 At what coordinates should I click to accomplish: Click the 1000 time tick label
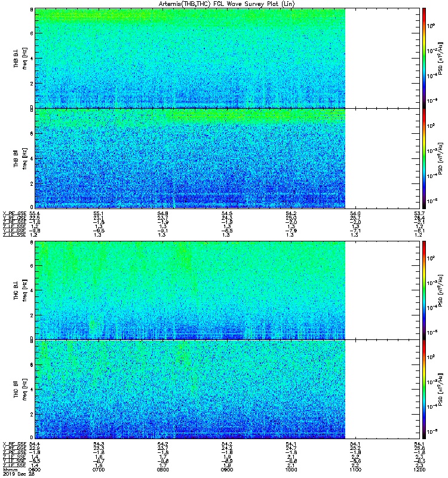[291, 470]
